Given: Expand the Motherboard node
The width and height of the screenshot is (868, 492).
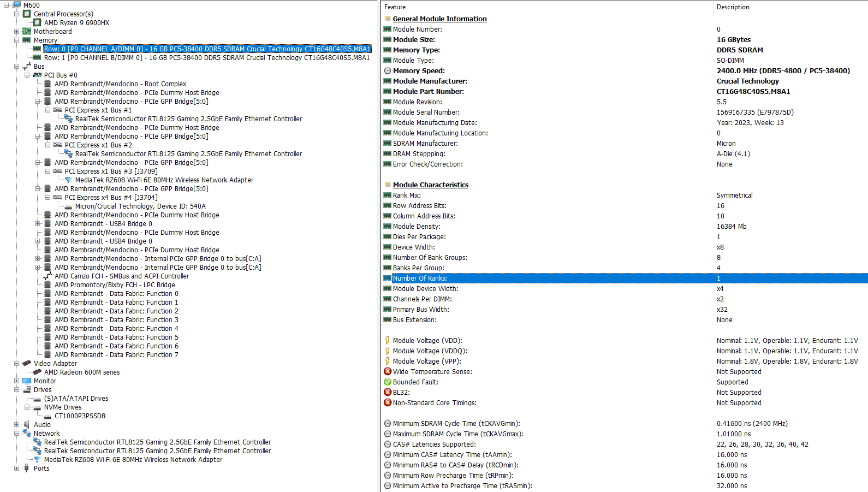Looking at the screenshot, I should [17, 31].
